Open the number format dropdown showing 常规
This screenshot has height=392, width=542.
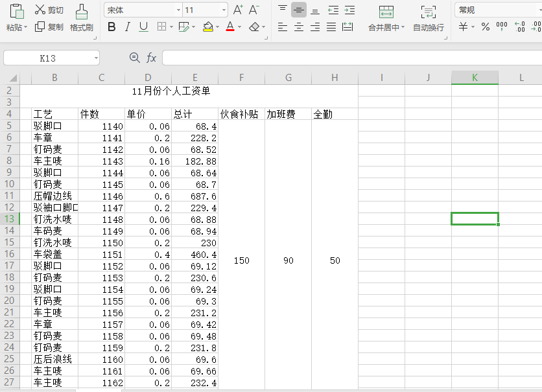(498, 10)
